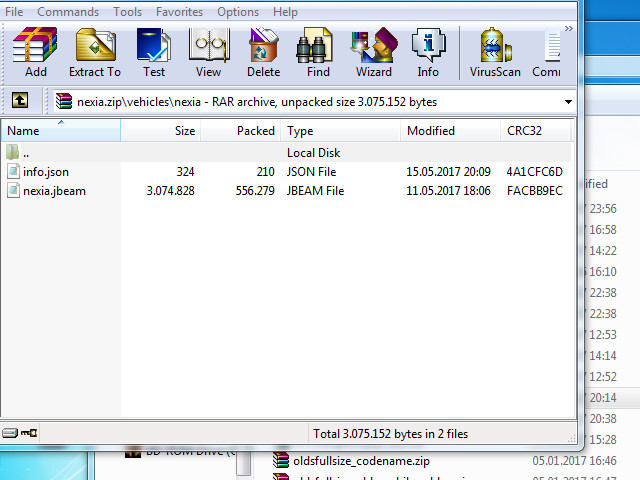Click the 05.01.2017 16:46 date in Explorer

[574, 461]
